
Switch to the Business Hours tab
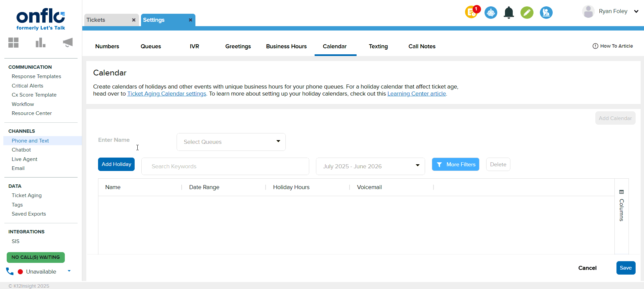286,46
